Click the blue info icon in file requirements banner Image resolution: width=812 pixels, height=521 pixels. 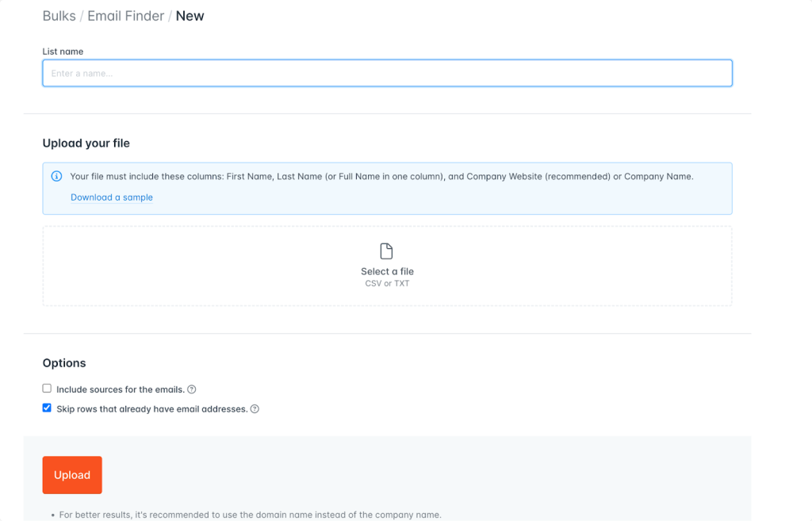click(56, 177)
